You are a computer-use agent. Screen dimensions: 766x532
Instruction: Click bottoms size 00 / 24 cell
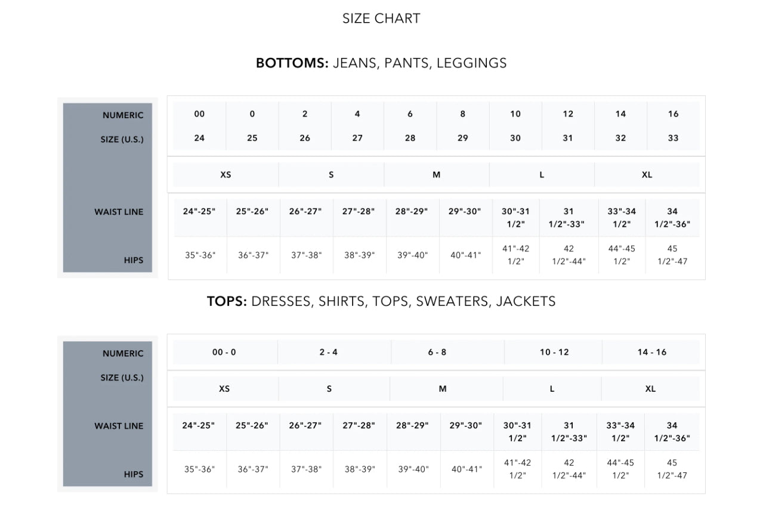pyautogui.click(x=199, y=126)
